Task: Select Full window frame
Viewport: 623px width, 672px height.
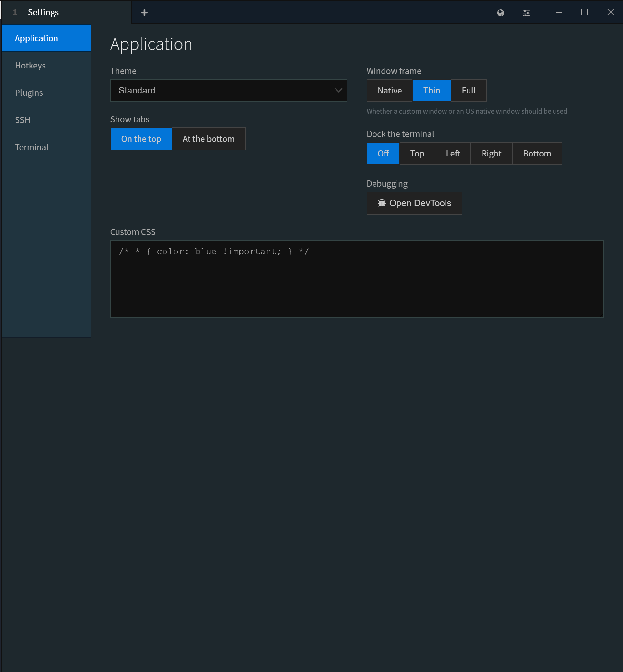Action: pyautogui.click(x=468, y=90)
